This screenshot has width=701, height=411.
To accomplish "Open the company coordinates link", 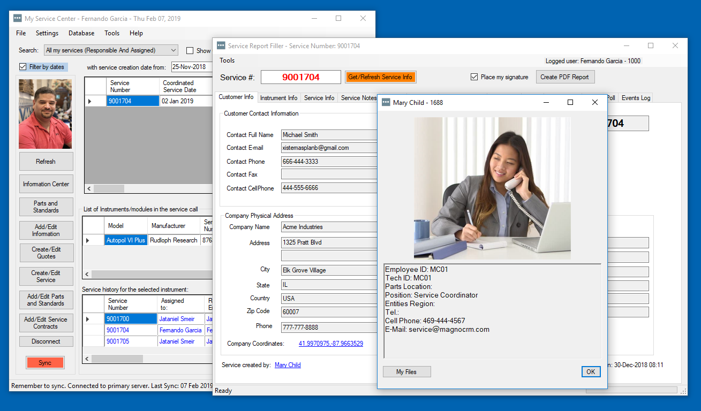I will (x=331, y=343).
